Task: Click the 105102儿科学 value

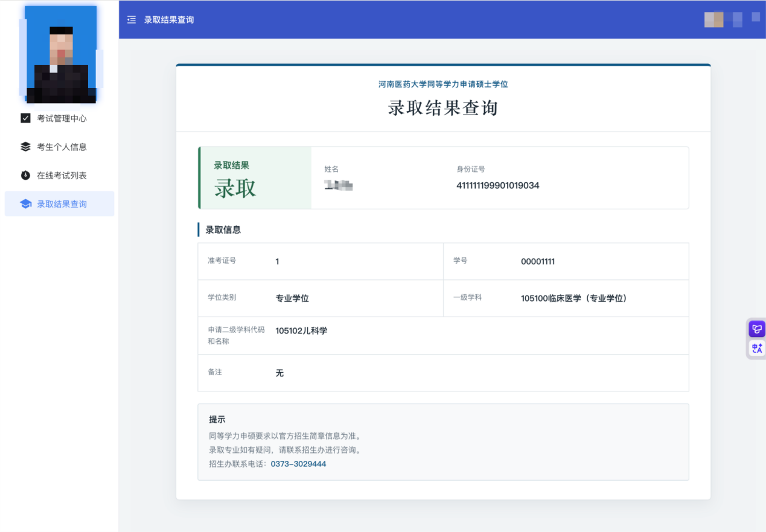Action: 301,331
